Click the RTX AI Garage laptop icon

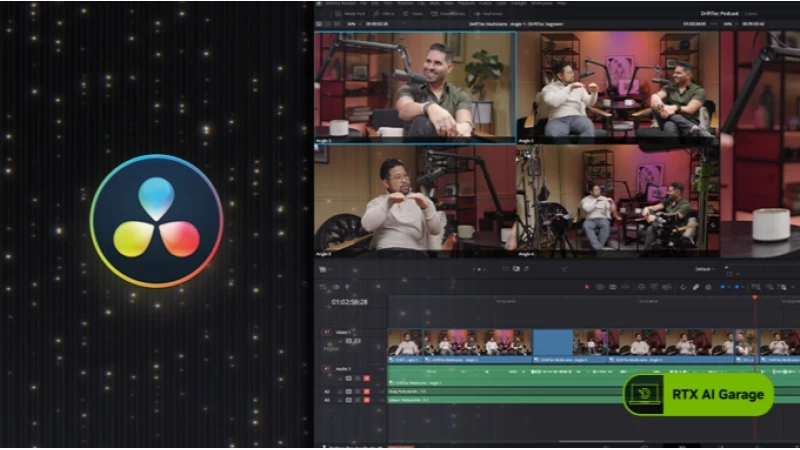pyautogui.click(x=645, y=394)
